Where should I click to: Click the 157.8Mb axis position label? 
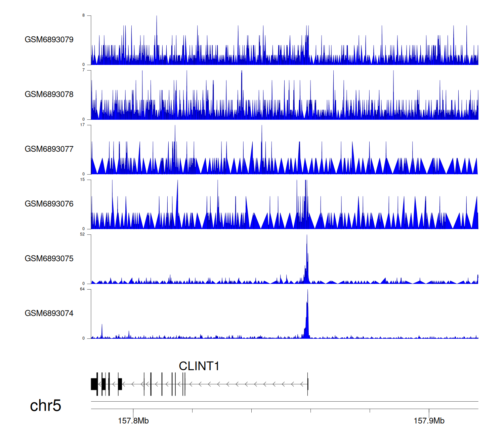coord(133,421)
